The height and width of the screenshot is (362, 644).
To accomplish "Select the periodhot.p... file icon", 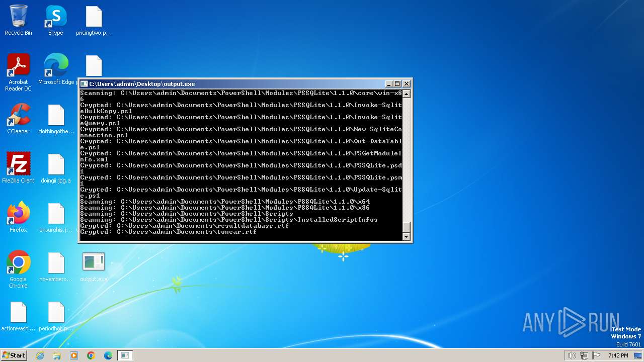I will tap(56, 316).
